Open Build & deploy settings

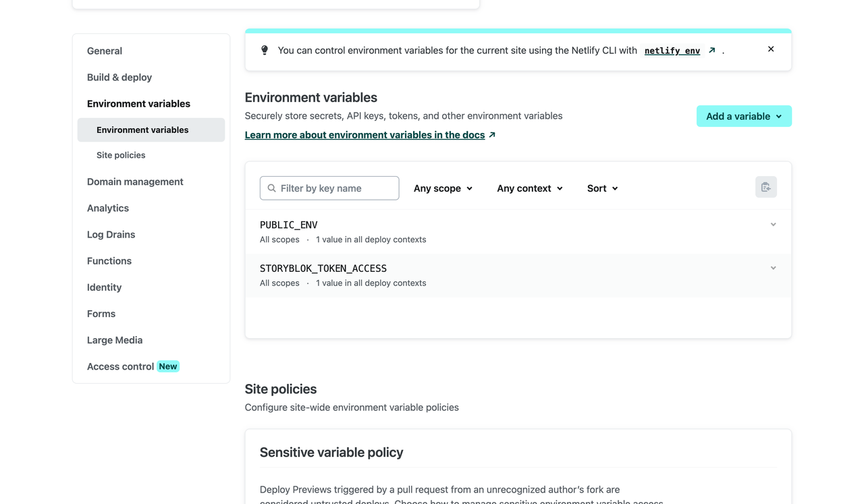(x=119, y=77)
